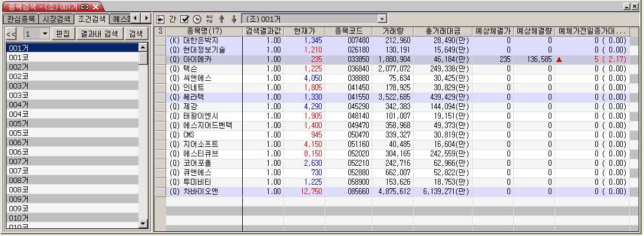Screen dimensions: 644x236
Task: Select 005거 in the condition list
Action: tap(72, 123)
